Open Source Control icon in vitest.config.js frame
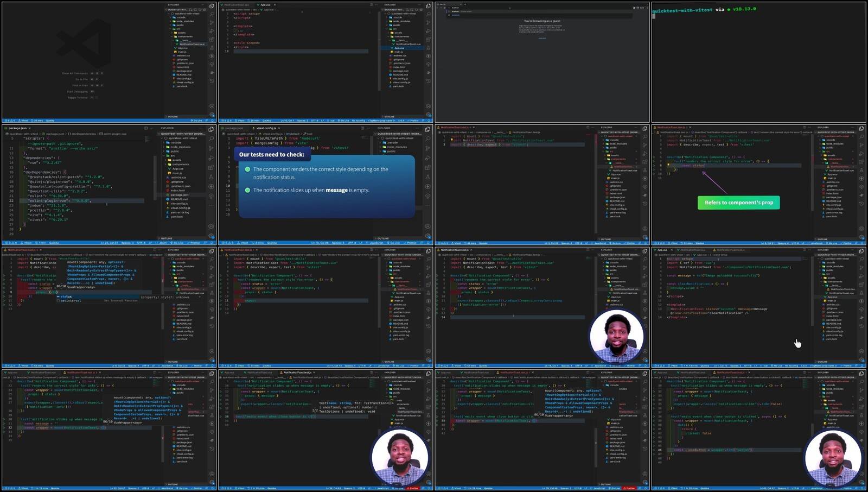Viewport: 868px width, 492px height. pos(428,148)
